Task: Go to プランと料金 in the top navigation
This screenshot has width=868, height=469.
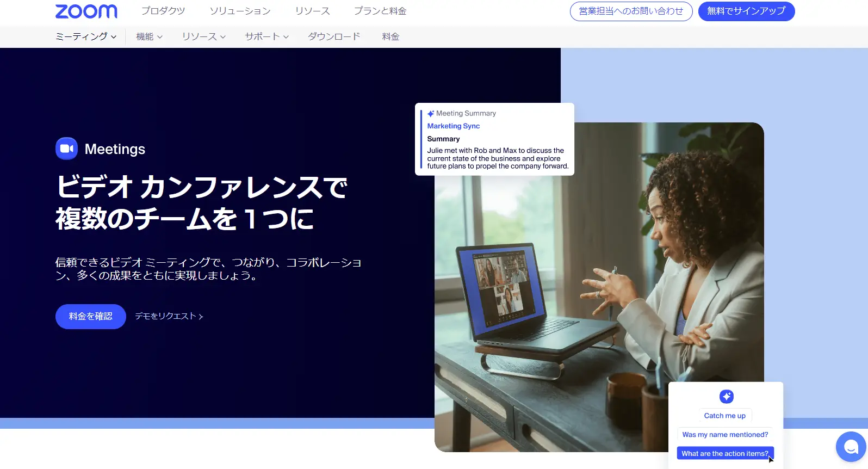Action: click(x=380, y=11)
